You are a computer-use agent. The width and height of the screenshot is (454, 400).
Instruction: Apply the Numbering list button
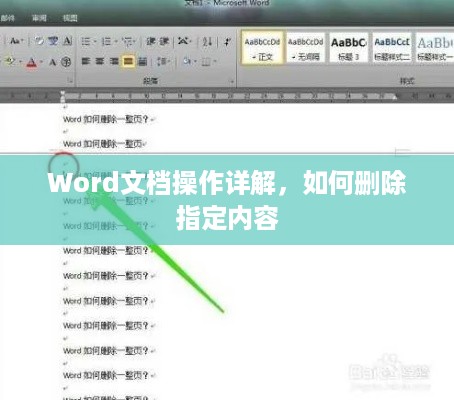[106, 41]
